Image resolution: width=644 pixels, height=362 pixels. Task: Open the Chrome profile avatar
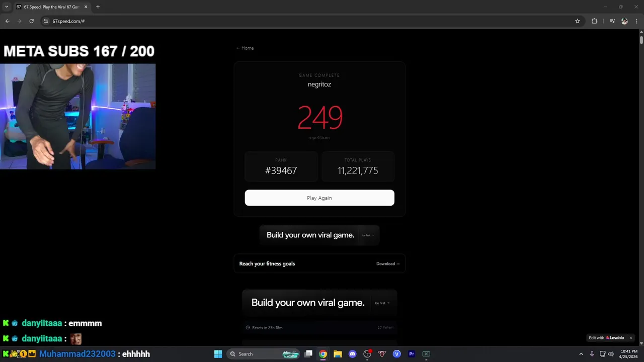coord(624,21)
